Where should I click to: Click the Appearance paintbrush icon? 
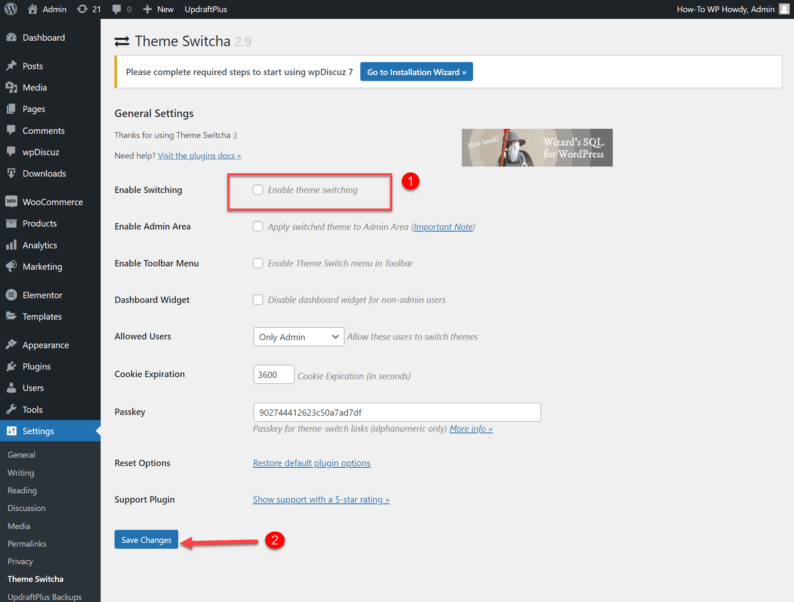(x=11, y=345)
